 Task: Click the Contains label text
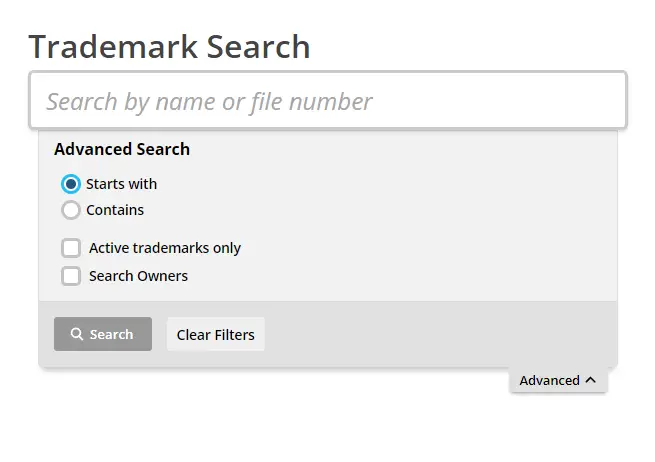click(115, 210)
